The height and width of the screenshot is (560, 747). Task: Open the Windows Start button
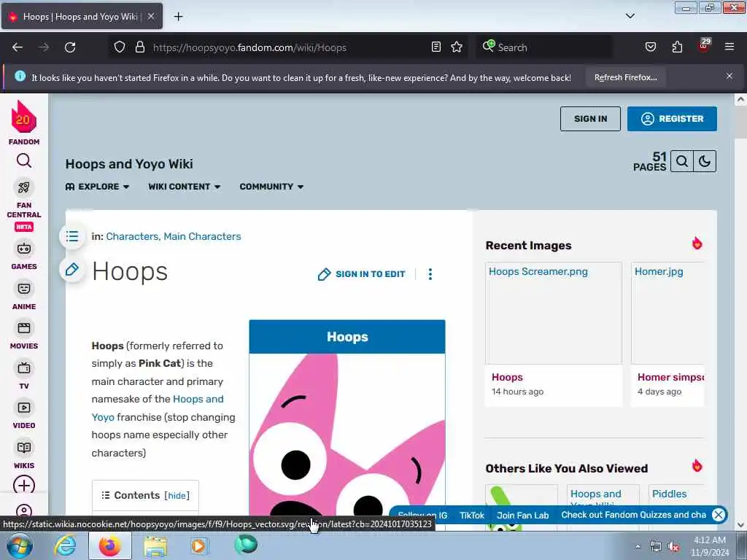(19, 545)
